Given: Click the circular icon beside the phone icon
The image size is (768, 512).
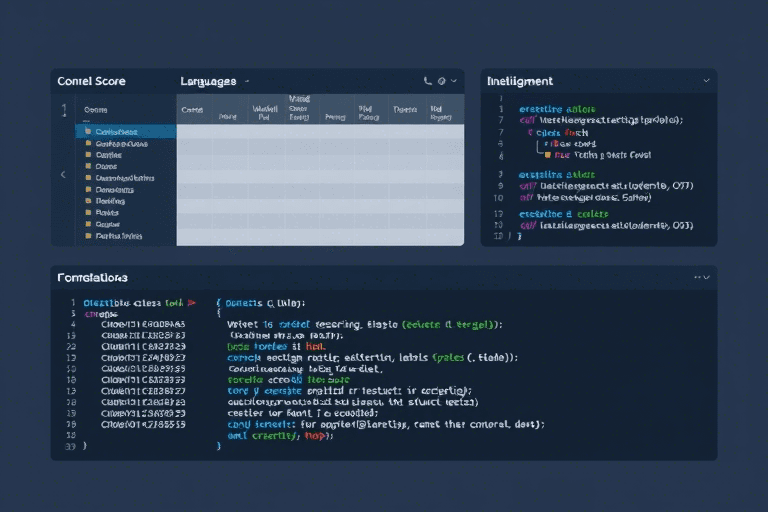Looking at the screenshot, I should coord(441,81).
